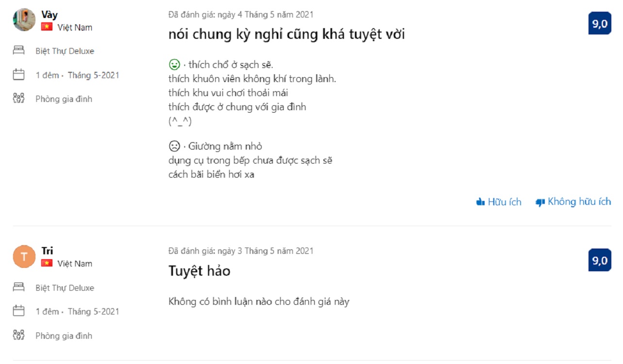This screenshot has width=623, height=364.
Task: Click reviewer name Vày
Action: (49, 15)
